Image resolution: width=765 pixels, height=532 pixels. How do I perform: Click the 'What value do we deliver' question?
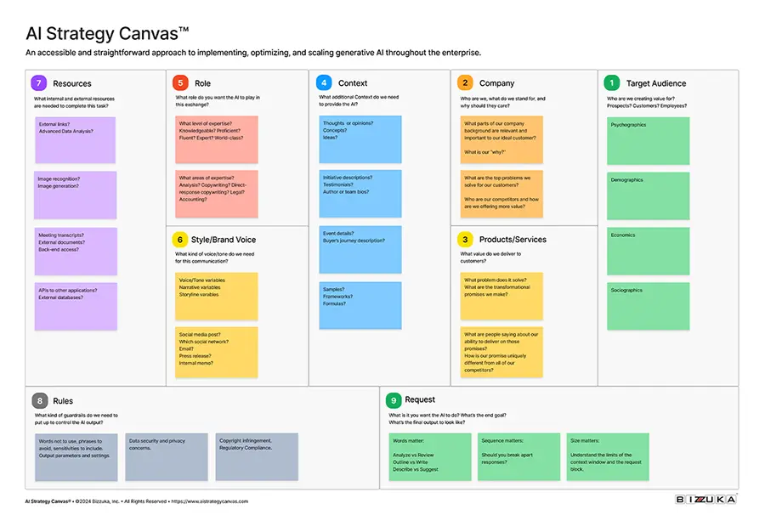(490, 258)
